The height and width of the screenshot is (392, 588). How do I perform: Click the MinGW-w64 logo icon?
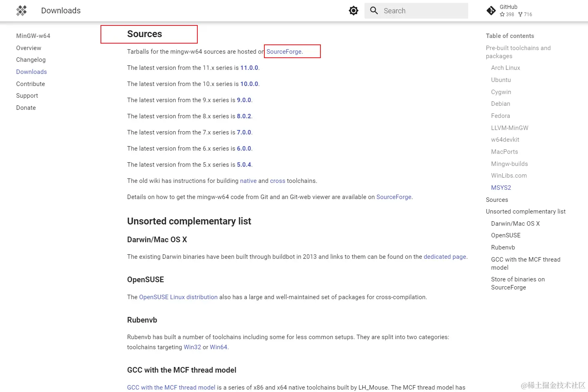21,10
